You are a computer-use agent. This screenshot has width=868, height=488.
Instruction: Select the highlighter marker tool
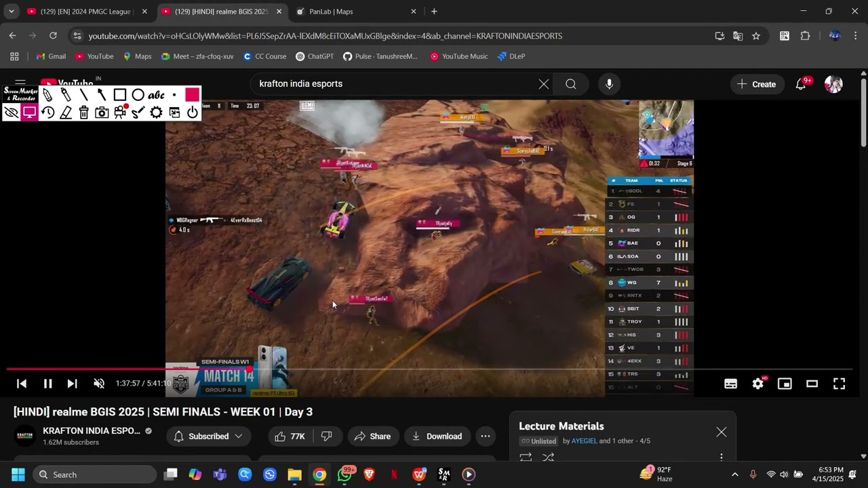pyautogui.click(x=66, y=95)
